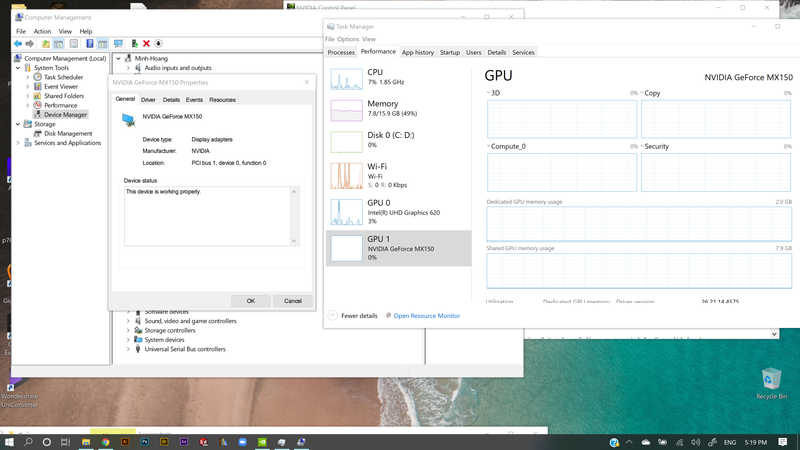This screenshot has width=800, height=450.
Task: Close the NVIDIA GeForce MX150 Properties dialog
Action: [x=307, y=82]
